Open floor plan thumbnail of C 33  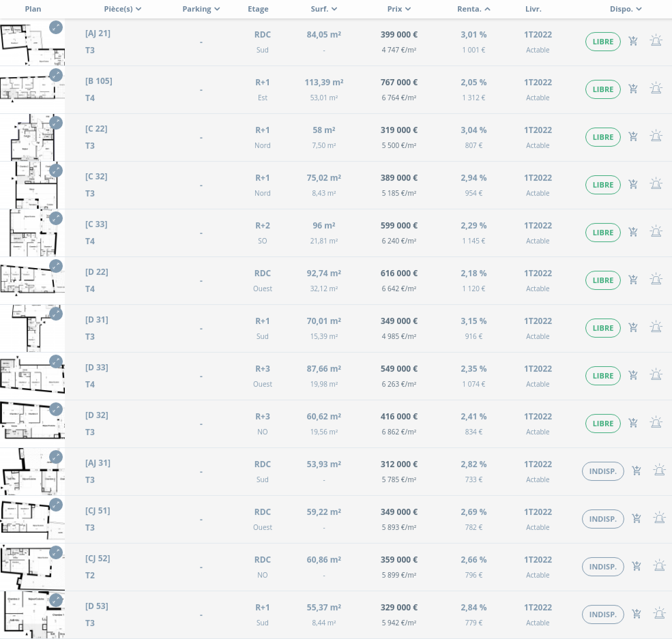tap(33, 233)
